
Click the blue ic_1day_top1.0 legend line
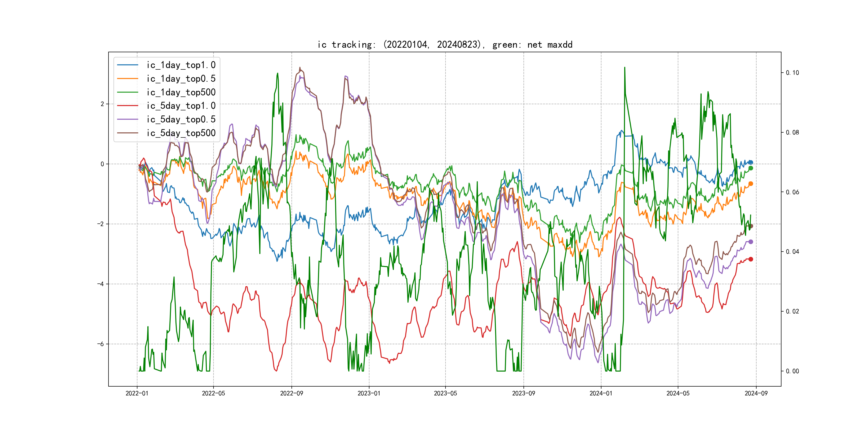click(127, 65)
